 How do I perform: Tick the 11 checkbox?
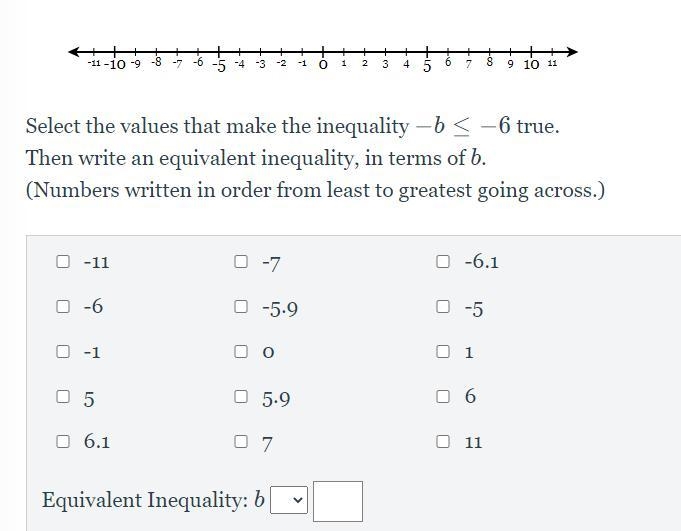pos(443,442)
